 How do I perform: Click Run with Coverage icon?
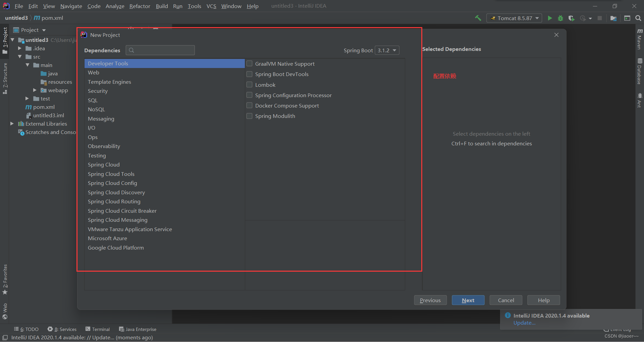coord(572,18)
